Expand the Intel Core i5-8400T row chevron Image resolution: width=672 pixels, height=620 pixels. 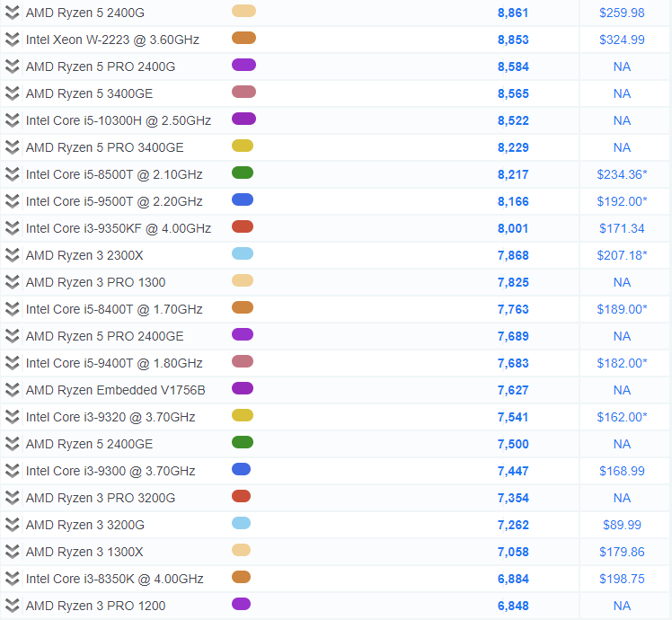[x=12, y=309]
